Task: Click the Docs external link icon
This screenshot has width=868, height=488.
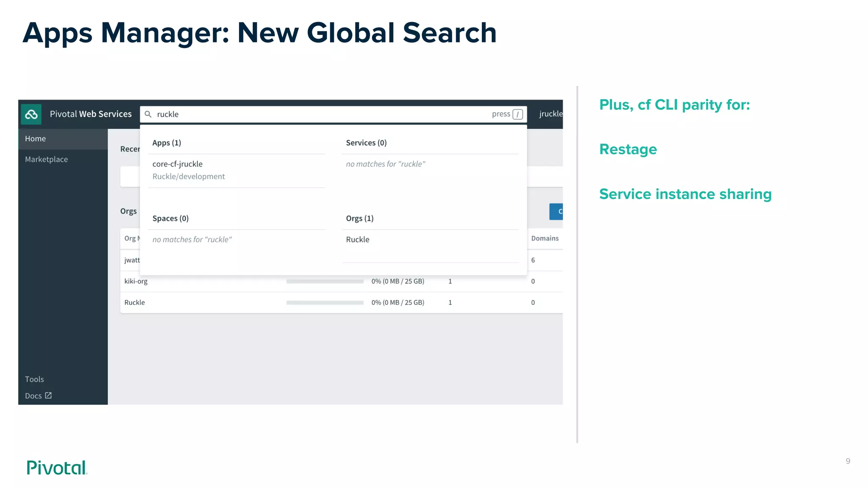Action: pyautogui.click(x=48, y=395)
